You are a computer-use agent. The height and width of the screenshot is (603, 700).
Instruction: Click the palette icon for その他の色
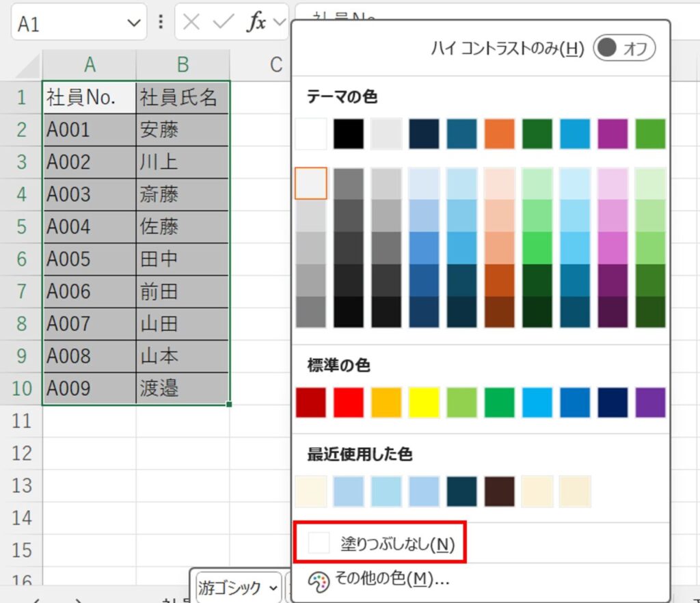click(x=319, y=582)
